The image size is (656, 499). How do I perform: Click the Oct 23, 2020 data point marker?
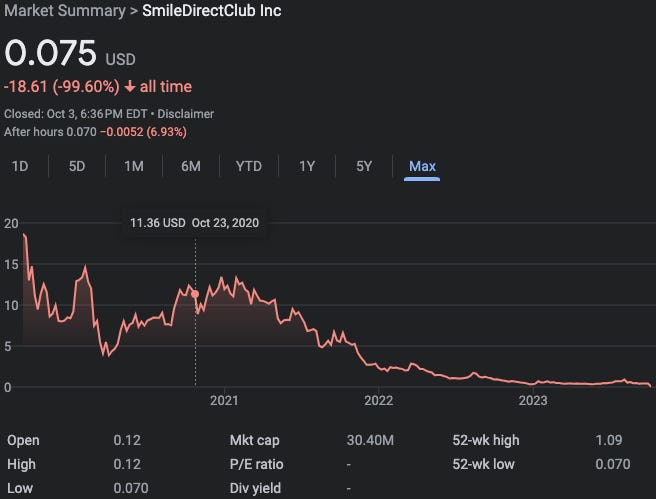(x=195, y=294)
